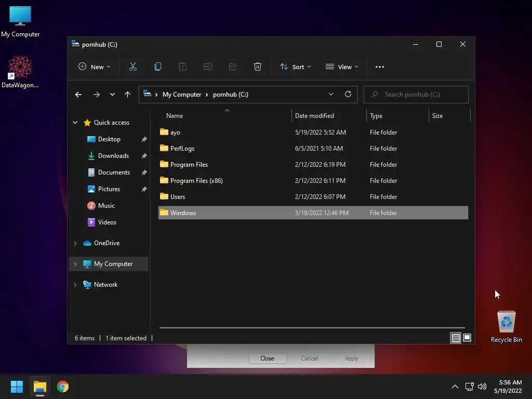
Task: Switch to details view icon in status bar
Action: click(x=456, y=338)
